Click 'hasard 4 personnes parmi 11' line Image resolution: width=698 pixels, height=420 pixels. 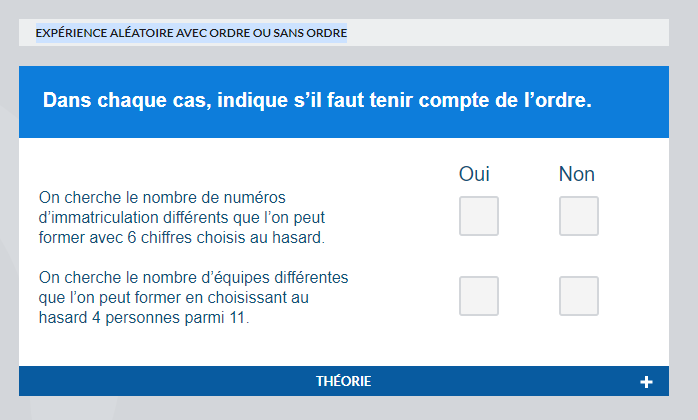144,319
